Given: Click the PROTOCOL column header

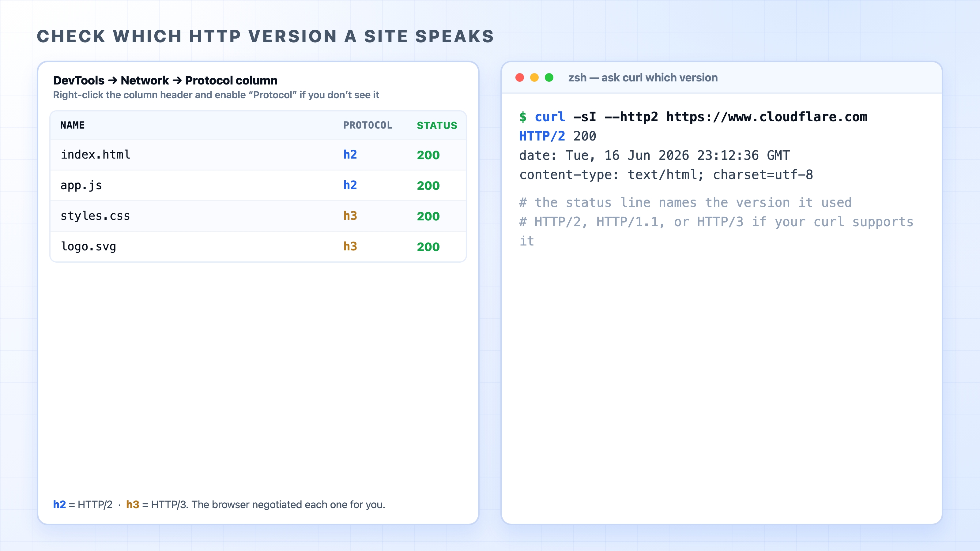Looking at the screenshot, I should point(367,125).
